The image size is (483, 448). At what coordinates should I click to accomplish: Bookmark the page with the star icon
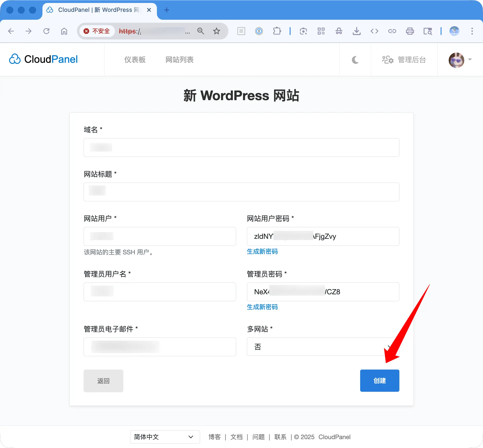216,31
